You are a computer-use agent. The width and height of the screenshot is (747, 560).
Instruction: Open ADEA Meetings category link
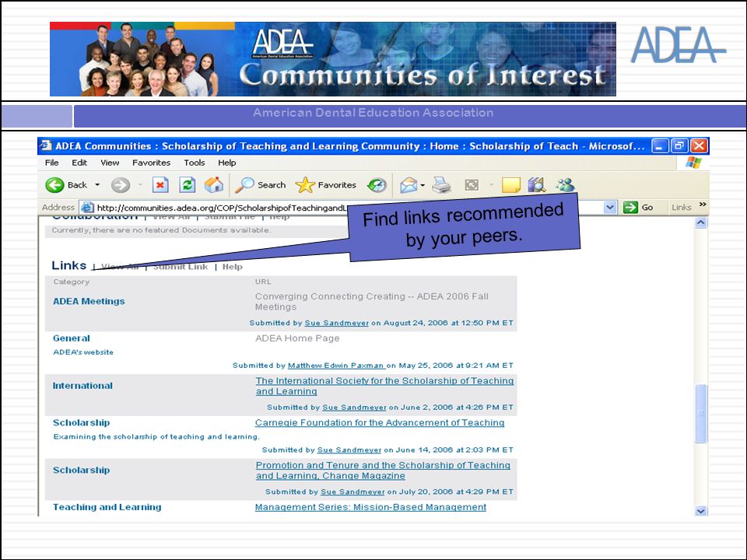pos(89,302)
